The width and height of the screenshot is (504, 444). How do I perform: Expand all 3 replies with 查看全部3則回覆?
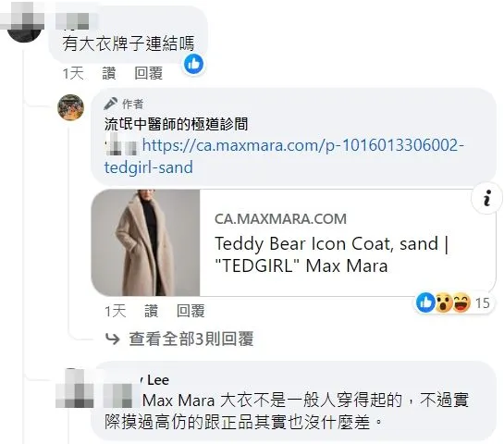coord(191,339)
